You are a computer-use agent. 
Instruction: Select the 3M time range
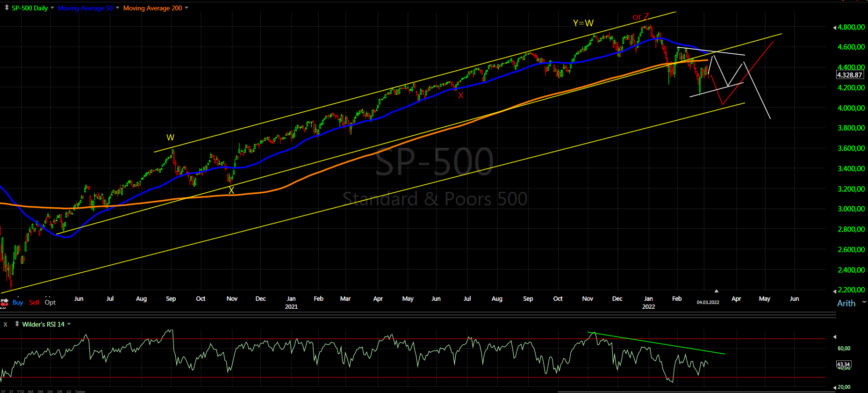40,391
